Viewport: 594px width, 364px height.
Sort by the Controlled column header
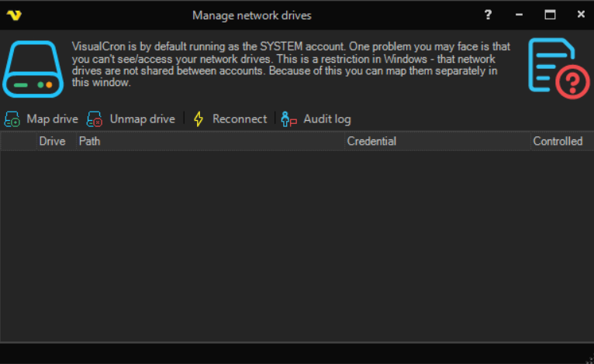[x=558, y=142]
